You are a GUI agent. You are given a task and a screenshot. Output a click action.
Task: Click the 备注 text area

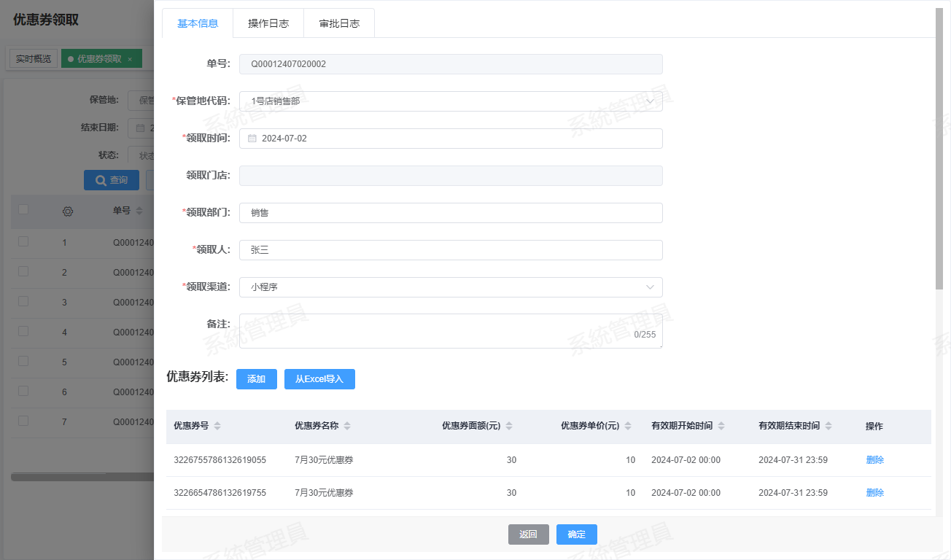[438, 330]
